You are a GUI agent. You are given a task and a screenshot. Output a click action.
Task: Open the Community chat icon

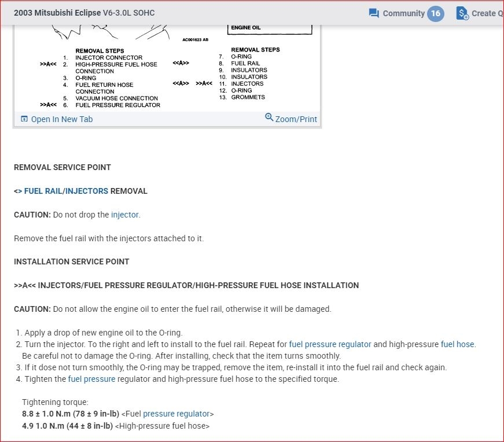[374, 13]
